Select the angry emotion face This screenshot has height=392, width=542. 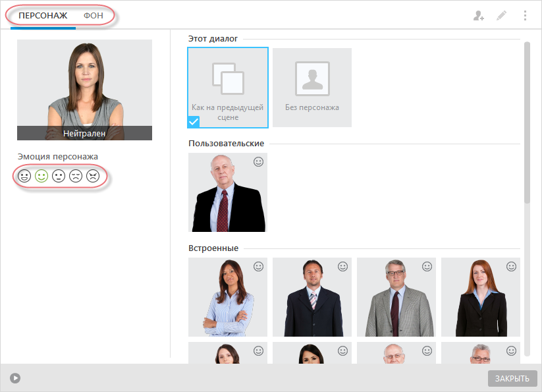pyautogui.click(x=93, y=176)
